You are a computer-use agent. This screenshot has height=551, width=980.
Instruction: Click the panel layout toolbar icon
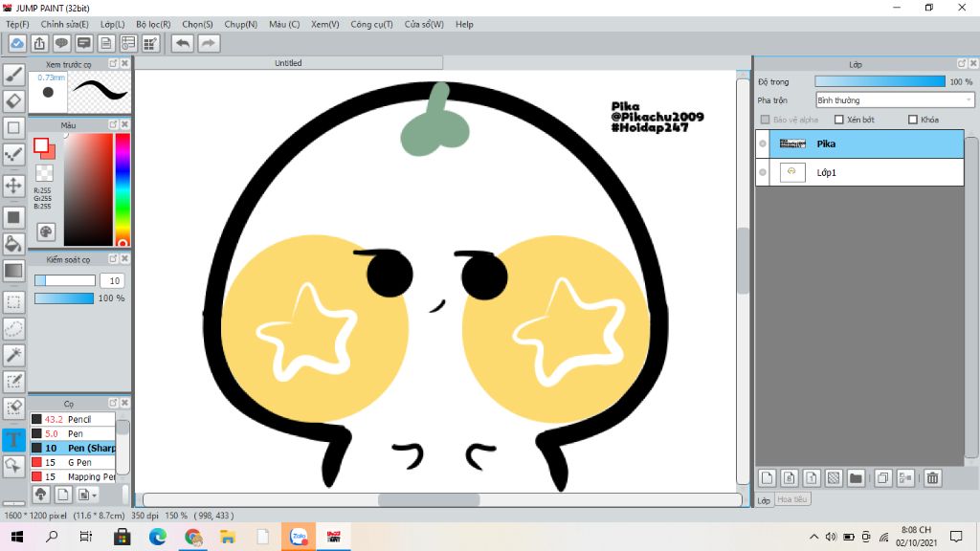[x=128, y=43]
